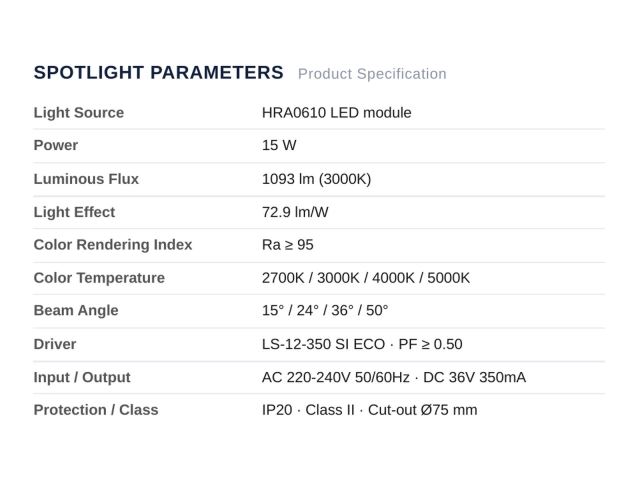Viewport: 640px width, 480px height.
Task: Click the HRA0610 LED module value
Action: pyautogui.click(x=336, y=113)
